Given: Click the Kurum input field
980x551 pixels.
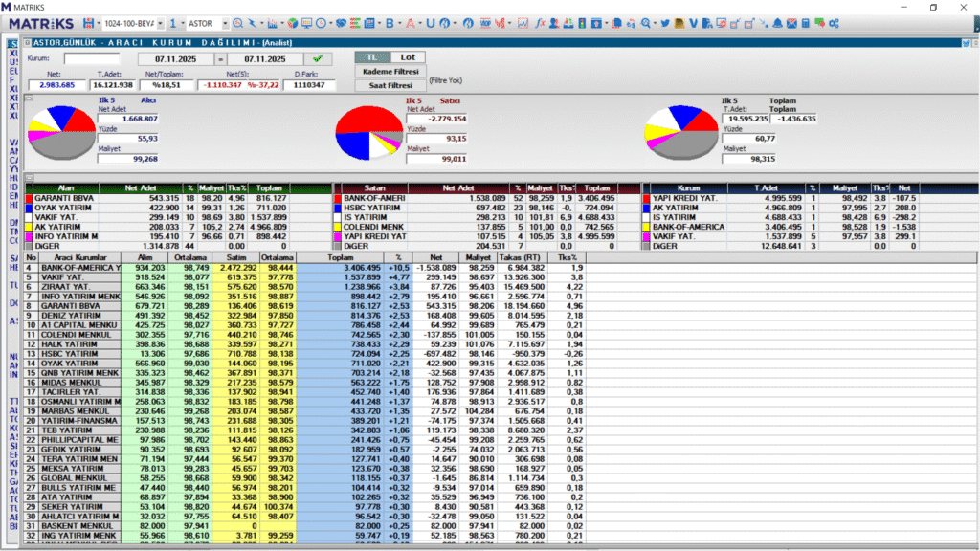Looking at the screenshot, I should coord(92,58).
